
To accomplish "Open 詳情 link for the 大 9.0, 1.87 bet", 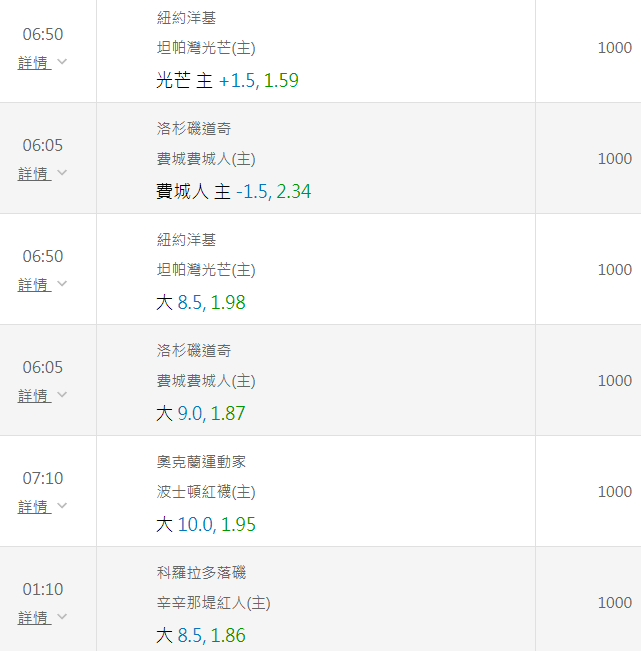I will [x=33, y=396].
